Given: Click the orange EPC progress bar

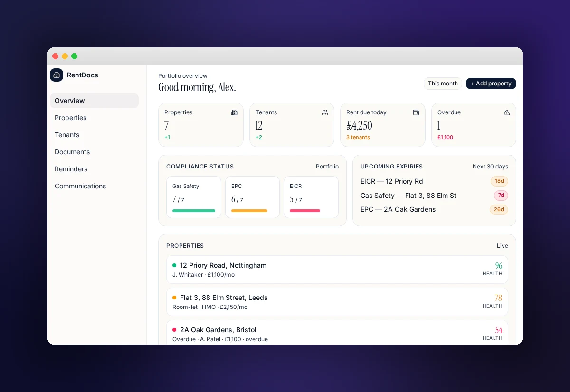Looking at the screenshot, I should pos(249,211).
